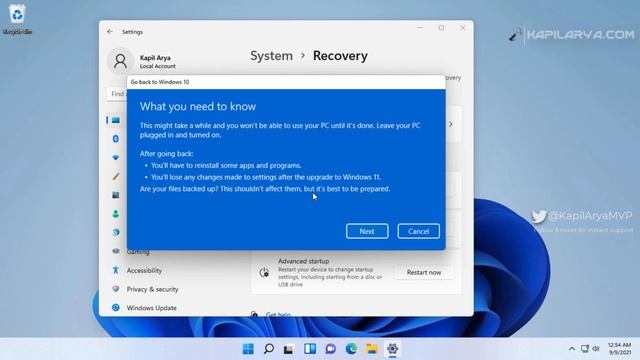Click the Kapil Arya account name

point(155,58)
